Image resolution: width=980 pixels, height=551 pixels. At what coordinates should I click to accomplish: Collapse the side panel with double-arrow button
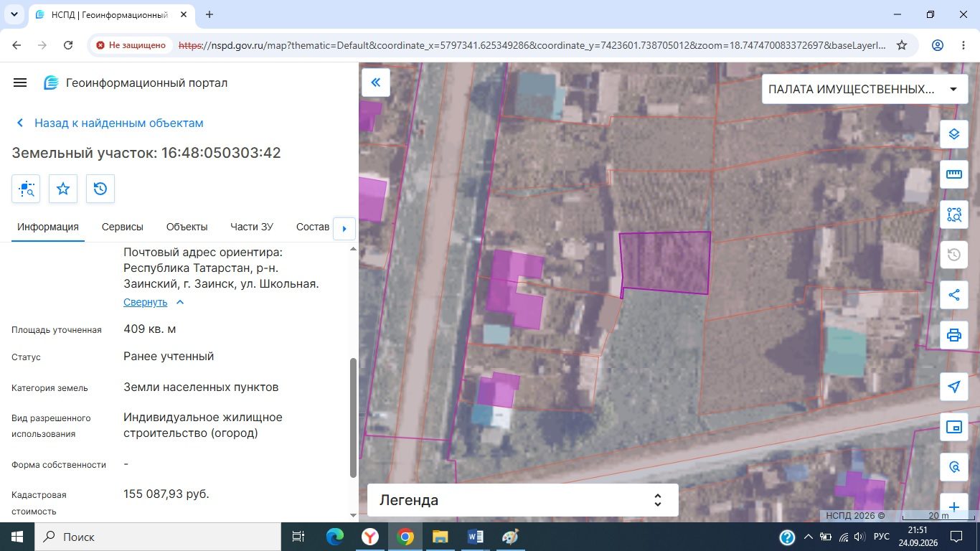(375, 83)
